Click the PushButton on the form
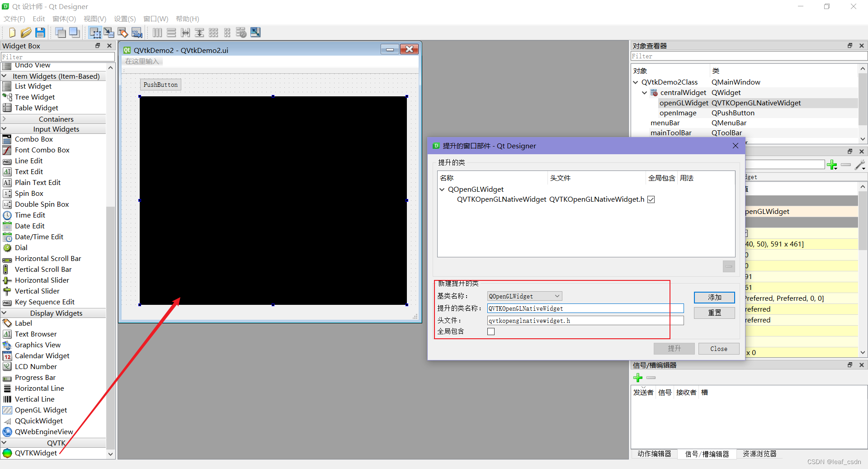 [160, 85]
